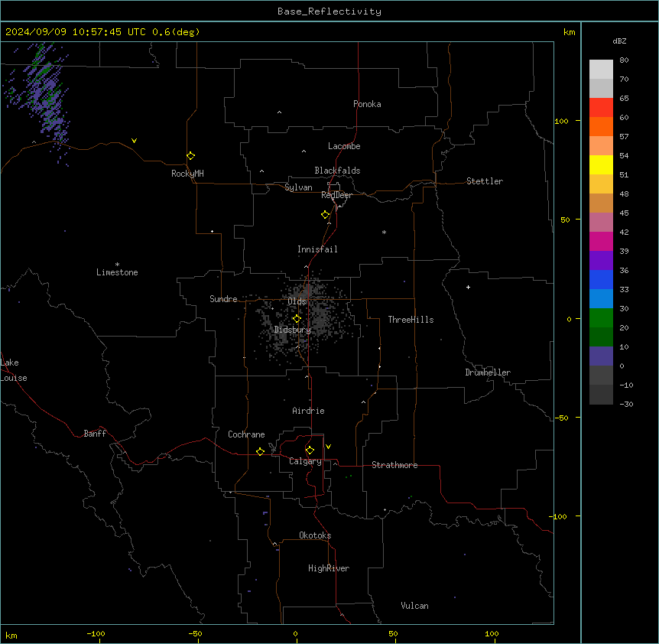Click the 0.6(deg) elevation angle text

[x=176, y=32]
